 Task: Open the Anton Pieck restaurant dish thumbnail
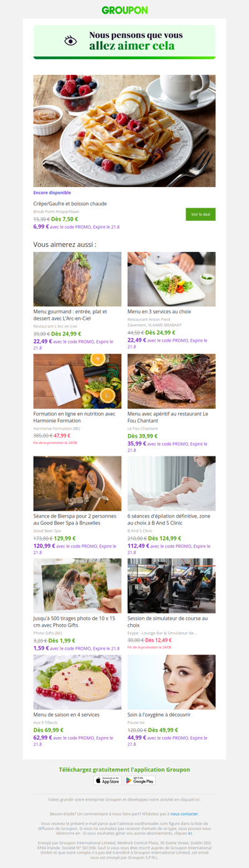click(171, 279)
